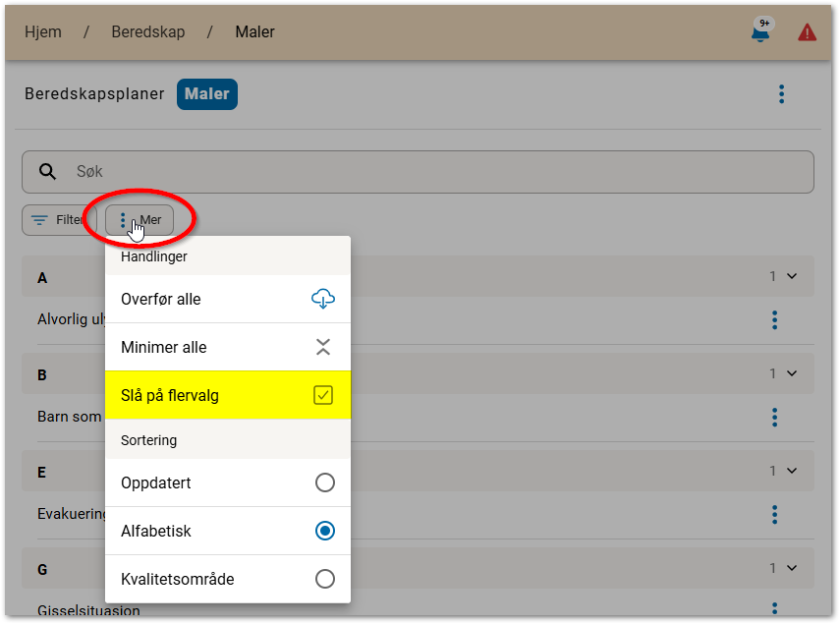Open the Filter button
Viewport: 840px width, 624px height.
(x=57, y=220)
